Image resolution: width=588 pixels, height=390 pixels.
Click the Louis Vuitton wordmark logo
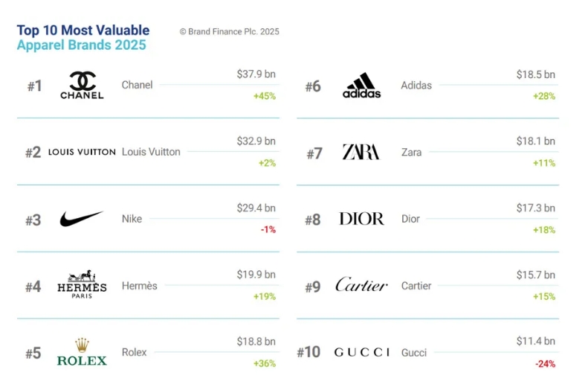point(82,152)
